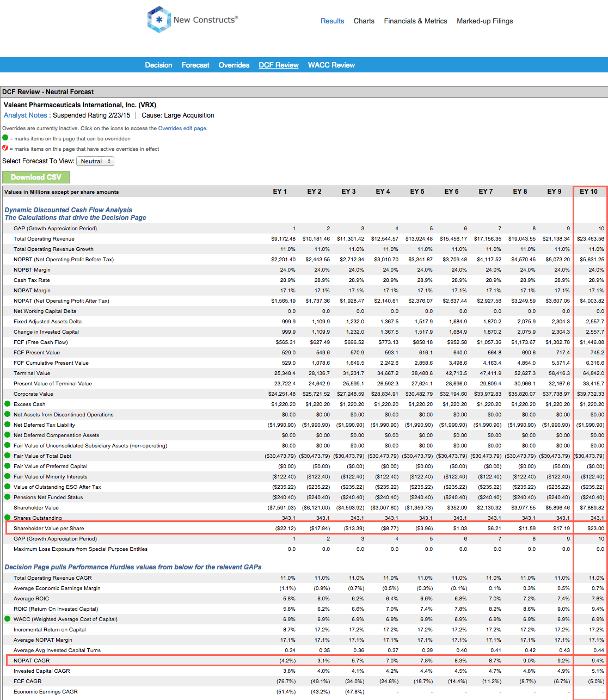Click the Dynamic Discounted Cash Flow Analysis heading
This screenshot has height=700, width=608.
pyautogui.click(x=69, y=210)
